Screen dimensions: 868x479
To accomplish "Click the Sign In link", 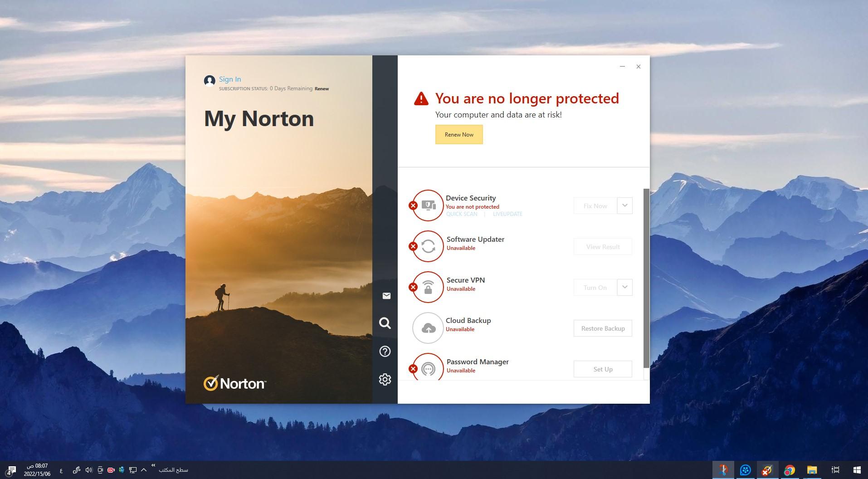I will pyautogui.click(x=230, y=79).
